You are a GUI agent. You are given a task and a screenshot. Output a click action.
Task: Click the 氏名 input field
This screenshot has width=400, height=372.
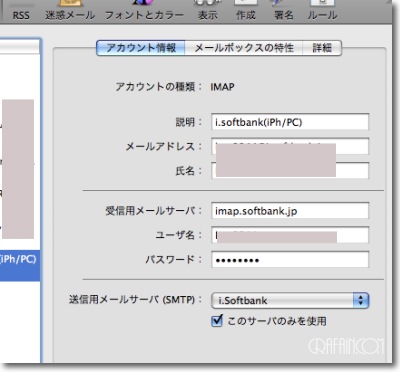coord(290,171)
